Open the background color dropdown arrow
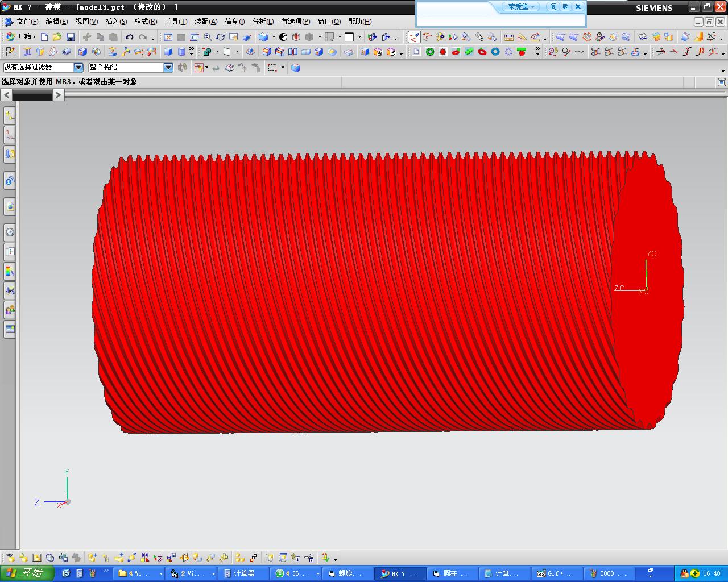Image resolution: width=728 pixels, height=582 pixels. point(359,37)
